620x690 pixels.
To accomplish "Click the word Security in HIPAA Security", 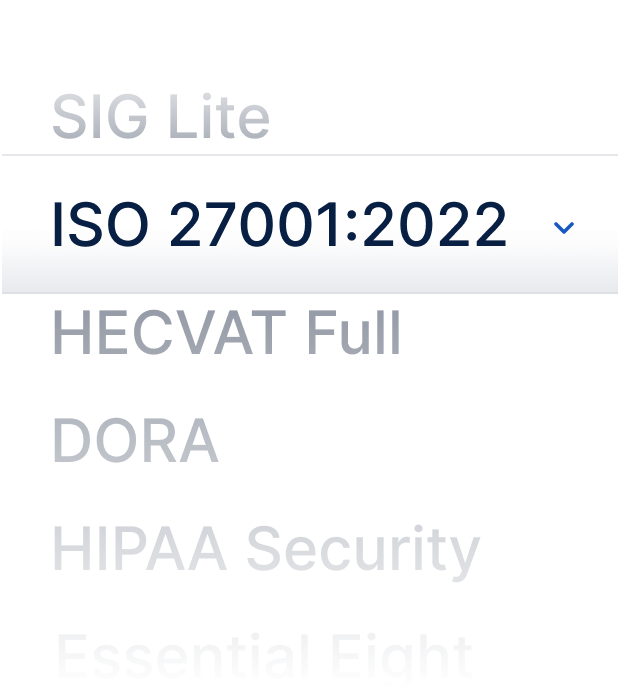I will 363,553.
